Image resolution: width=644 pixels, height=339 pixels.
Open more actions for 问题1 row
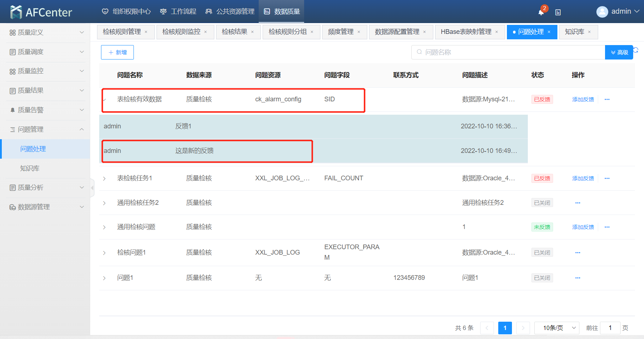578,278
